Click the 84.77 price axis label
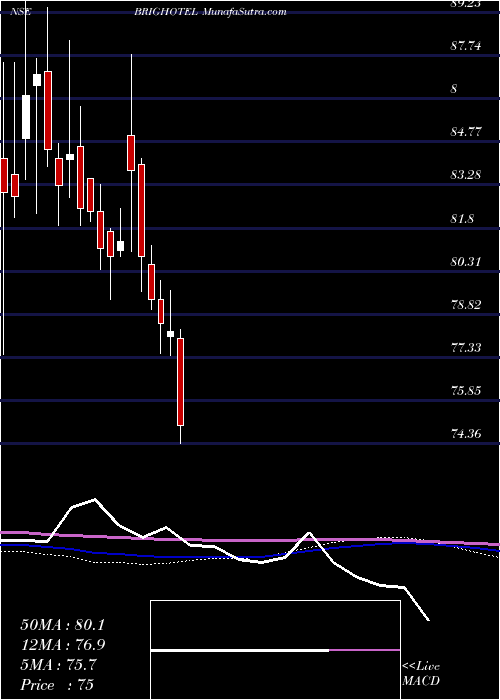500x700 pixels. [466, 132]
